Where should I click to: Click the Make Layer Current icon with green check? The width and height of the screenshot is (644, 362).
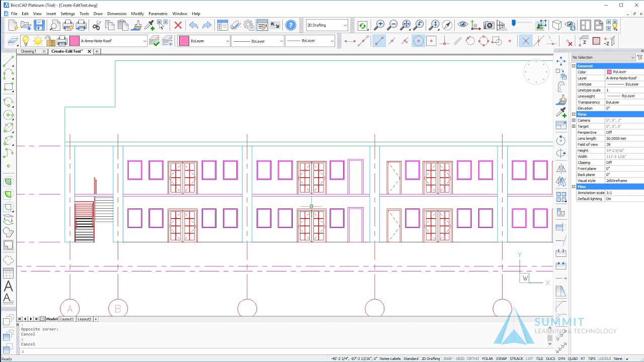point(154,41)
